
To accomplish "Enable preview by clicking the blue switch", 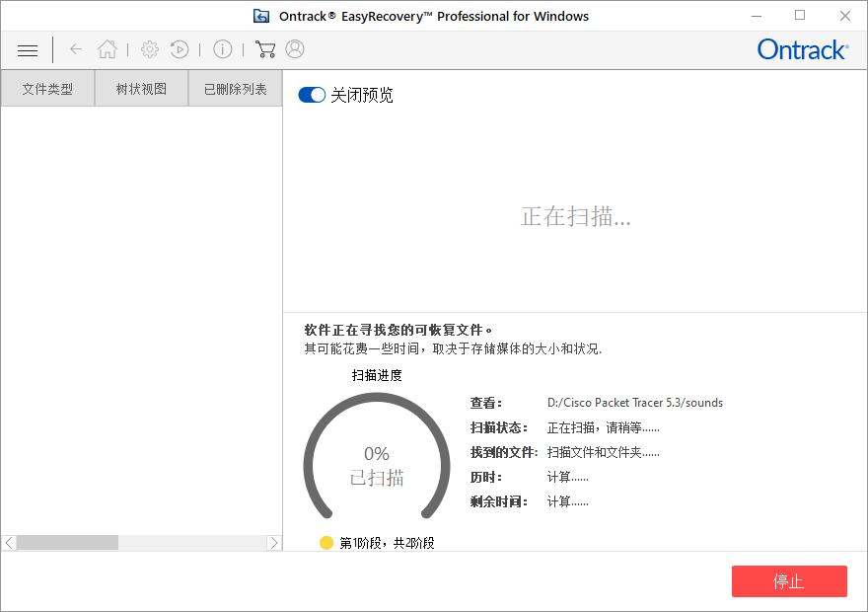I will (311, 95).
